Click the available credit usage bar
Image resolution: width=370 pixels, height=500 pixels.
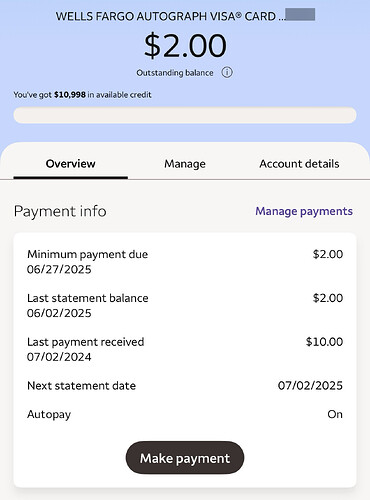[x=185, y=115]
